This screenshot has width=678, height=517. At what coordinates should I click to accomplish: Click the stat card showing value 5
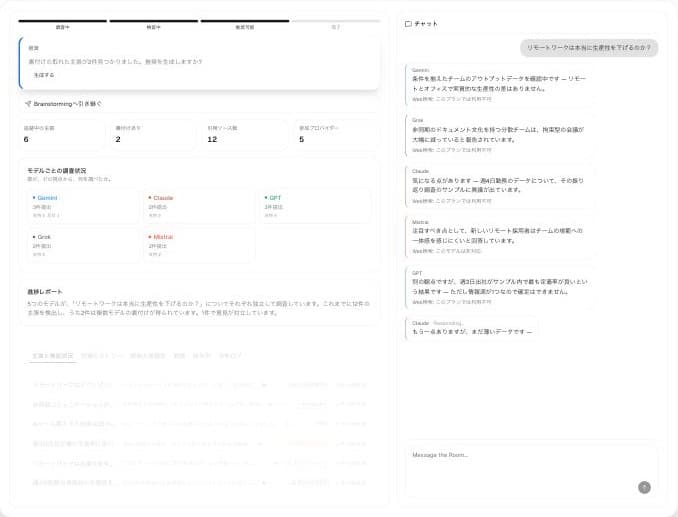(x=337, y=134)
